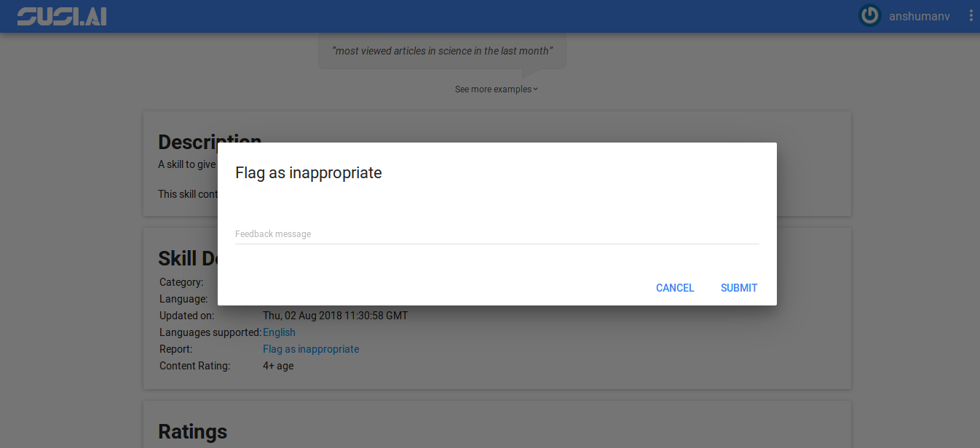
Task: Click the dialog title Flag as inappropriate
Action: (x=309, y=173)
